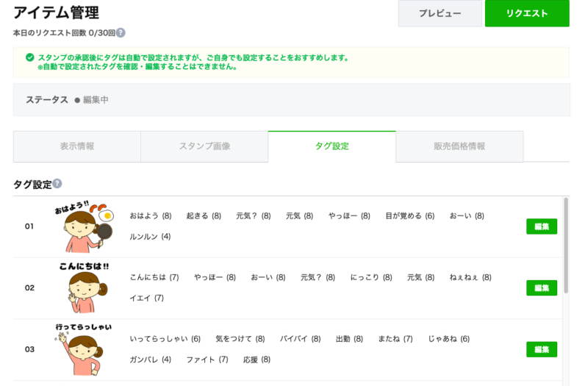Click the イエイ (7) tag
The height and width of the screenshot is (386, 588).
point(146,298)
